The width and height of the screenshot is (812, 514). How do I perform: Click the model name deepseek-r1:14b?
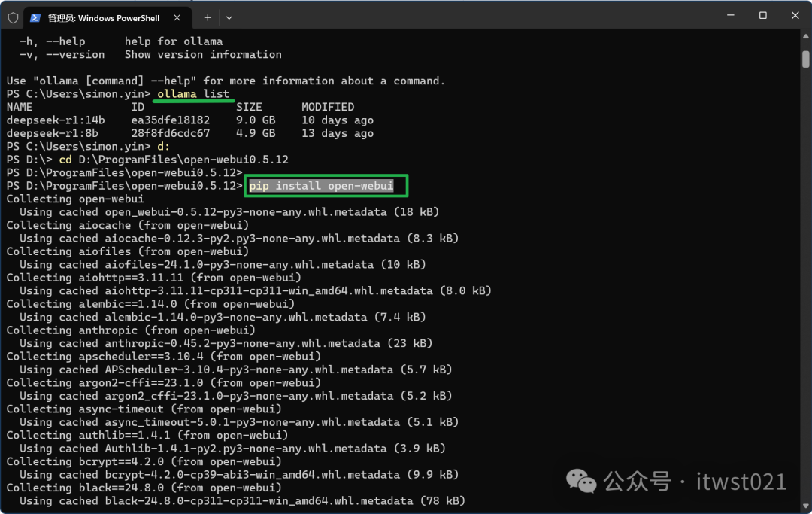tap(56, 120)
